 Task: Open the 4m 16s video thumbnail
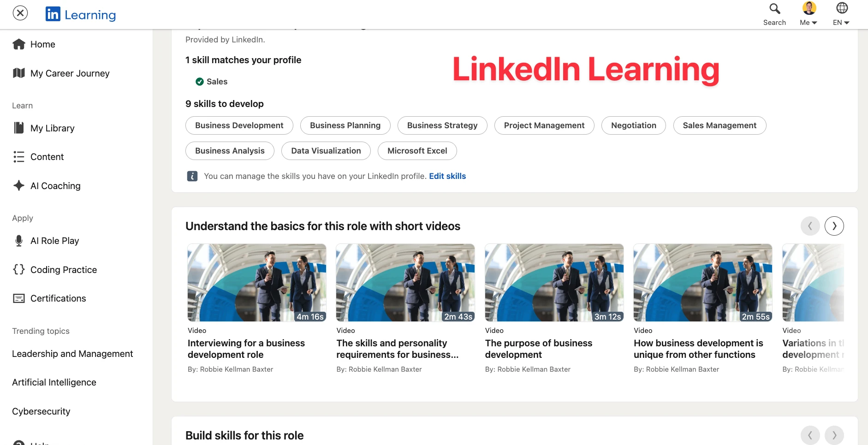[x=257, y=283]
